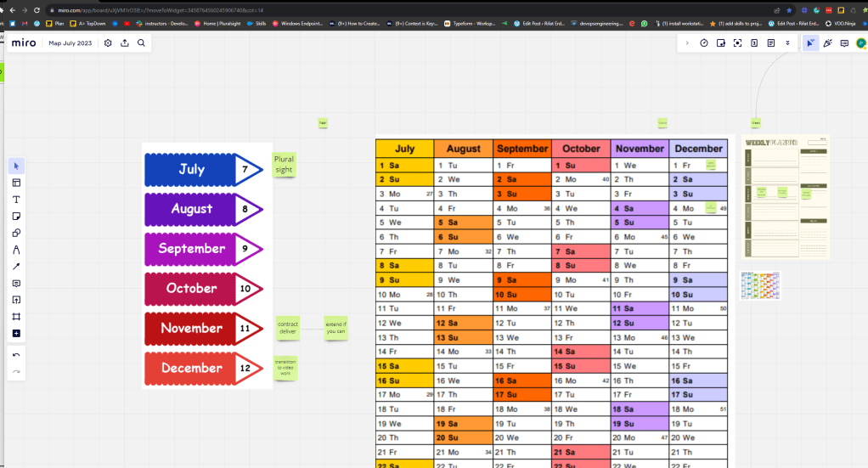Click the November column header in calendar
Viewport: 868px width, 468px height.
point(640,149)
